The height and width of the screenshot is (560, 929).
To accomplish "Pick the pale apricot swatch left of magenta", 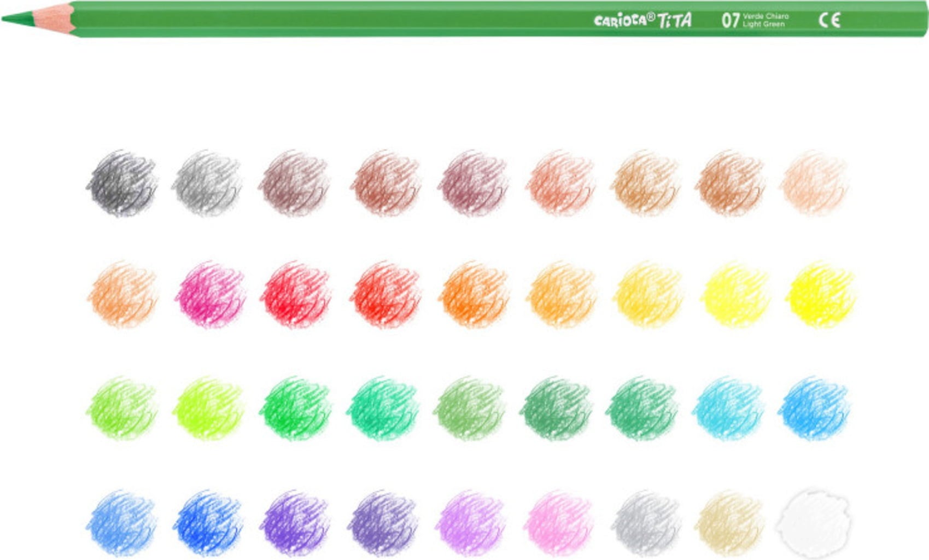I will [123, 294].
